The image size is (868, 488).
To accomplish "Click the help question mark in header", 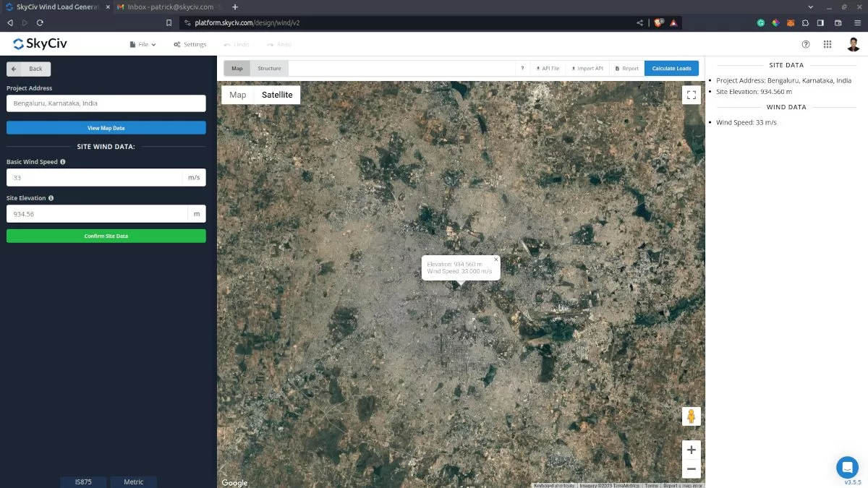I will pyautogui.click(x=806, y=44).
